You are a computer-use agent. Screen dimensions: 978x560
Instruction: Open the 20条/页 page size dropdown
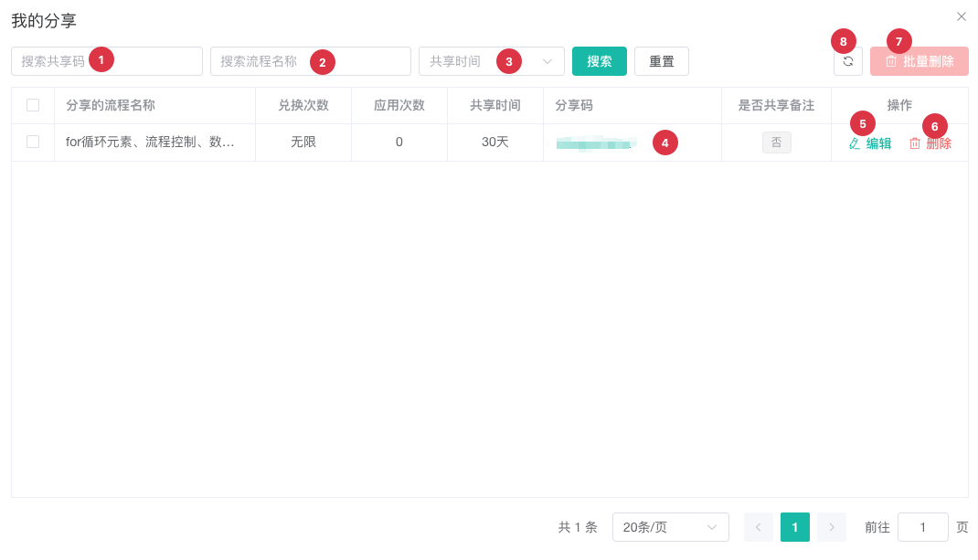pos(671,528)
